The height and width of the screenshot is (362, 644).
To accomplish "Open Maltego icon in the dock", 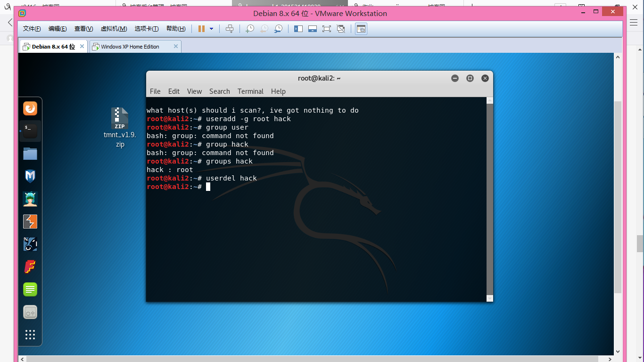I will pyautogui.click(x=30, y=244).
